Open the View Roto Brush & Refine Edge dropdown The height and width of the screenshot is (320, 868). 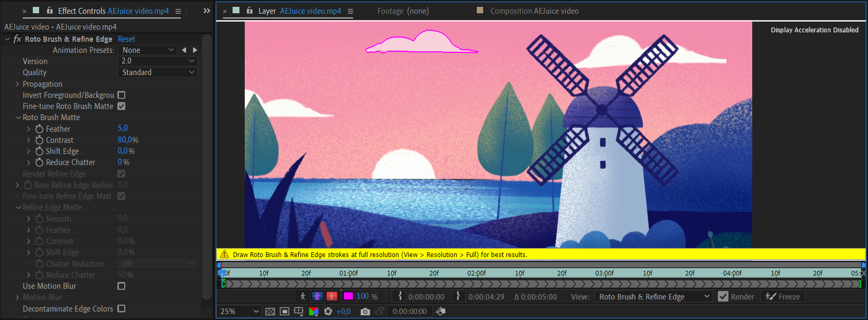pyautogui.click(x=654, y=297)
